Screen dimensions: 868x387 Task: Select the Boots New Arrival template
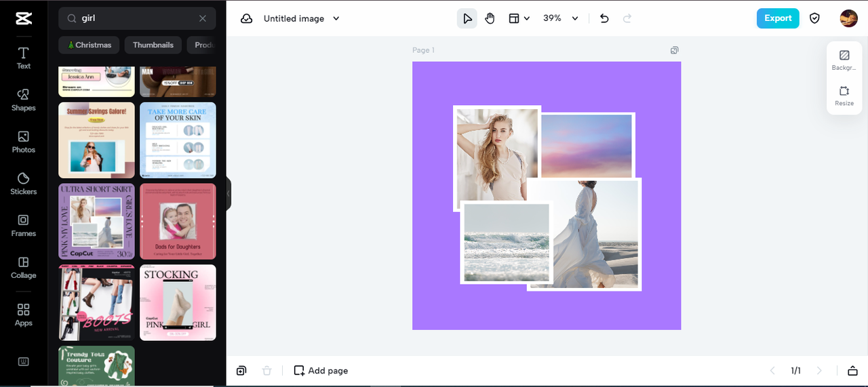click(x=97, y=303)
